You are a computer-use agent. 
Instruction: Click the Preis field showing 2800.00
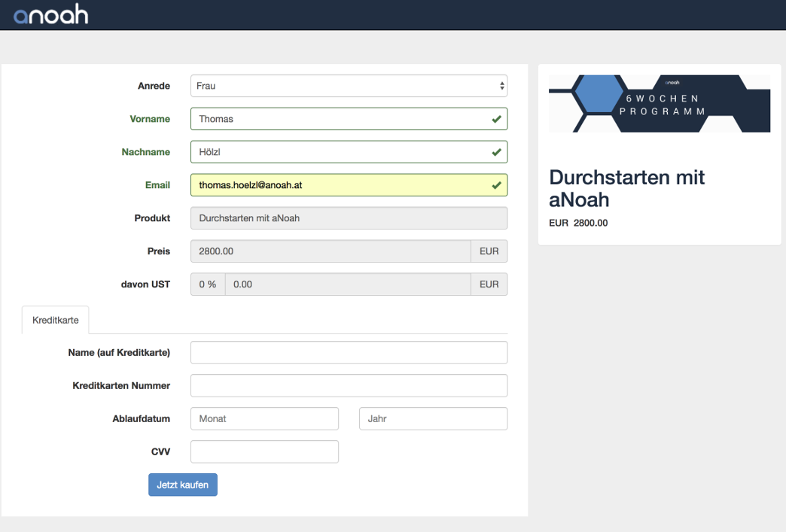coord(331,251)
